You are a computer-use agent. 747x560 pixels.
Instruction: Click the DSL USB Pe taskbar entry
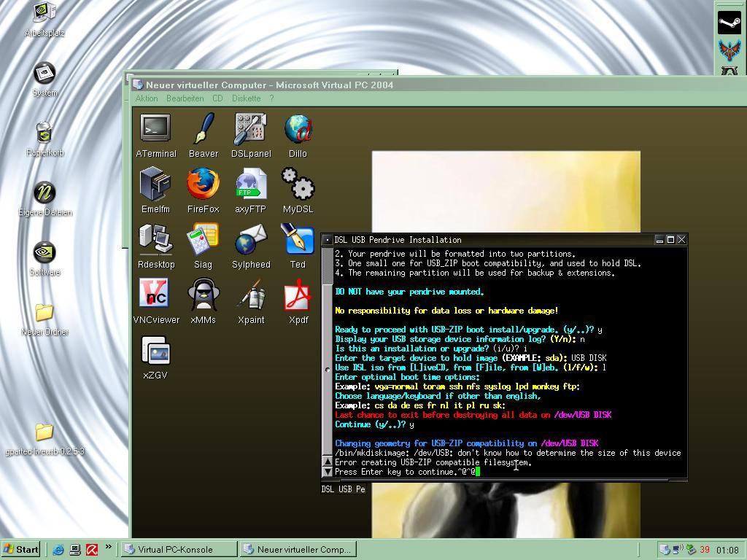(344, 489)
